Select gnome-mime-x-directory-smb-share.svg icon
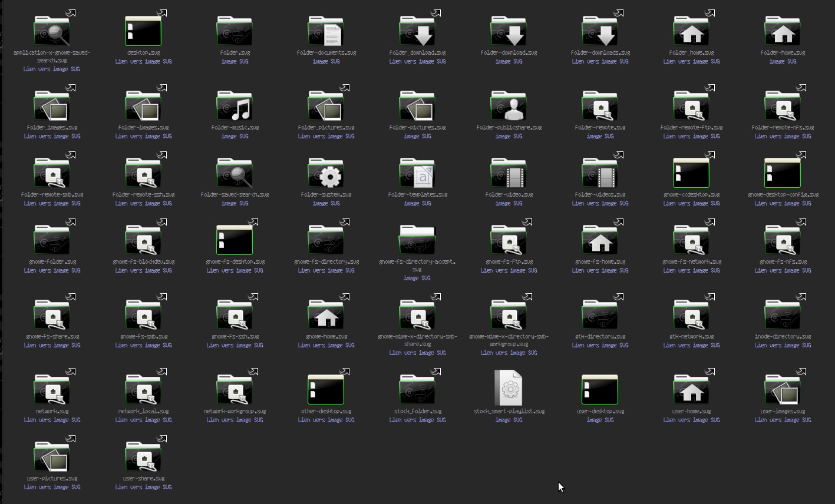 417,314
